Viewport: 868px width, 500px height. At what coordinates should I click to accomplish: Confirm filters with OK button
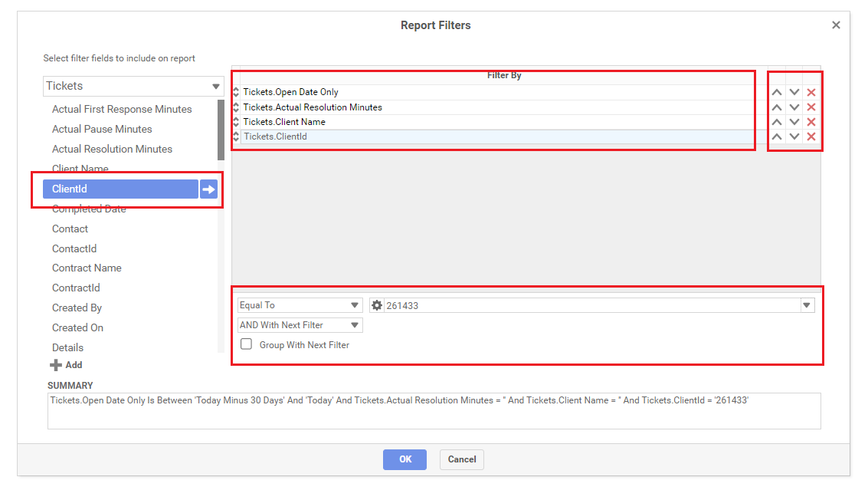[405, 459]
